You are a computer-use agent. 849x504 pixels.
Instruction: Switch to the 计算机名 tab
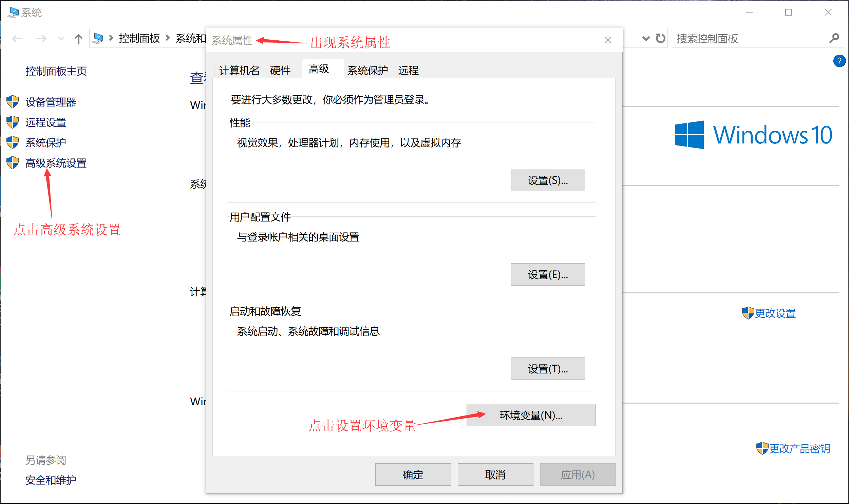point(239,70)
